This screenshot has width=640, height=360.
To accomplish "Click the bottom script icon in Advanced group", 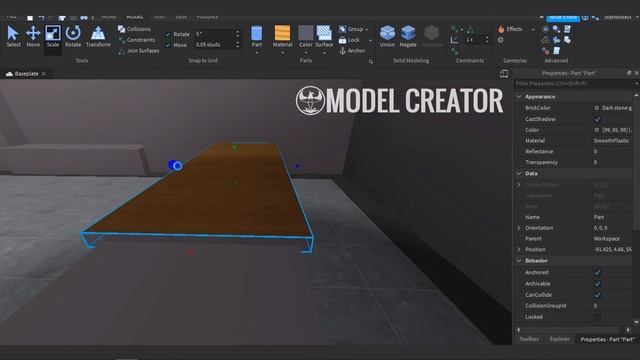I will (x=556, y=51).
